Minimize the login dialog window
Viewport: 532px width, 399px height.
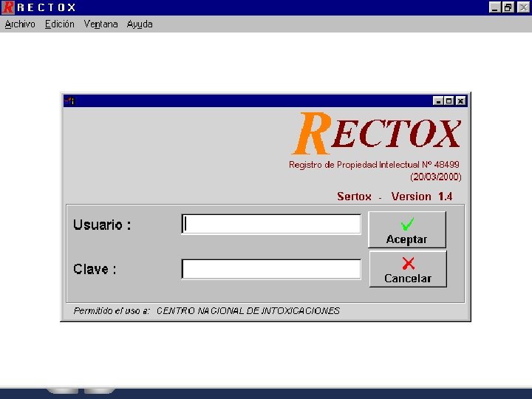tap(438, 100)
